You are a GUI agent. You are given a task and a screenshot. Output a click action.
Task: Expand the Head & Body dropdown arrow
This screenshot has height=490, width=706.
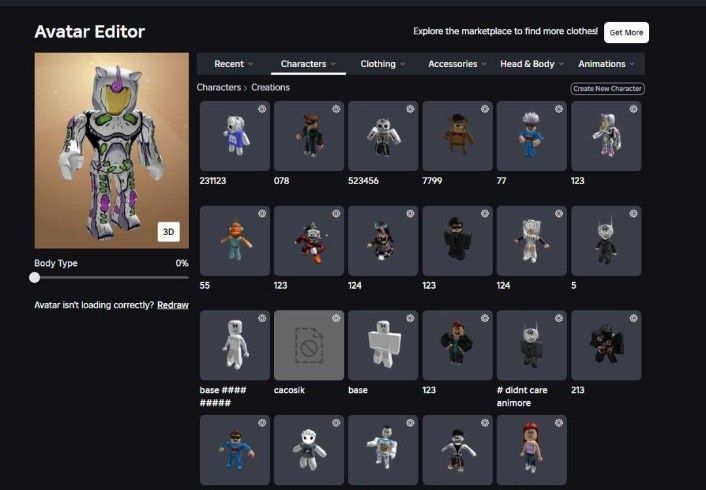pyautogui.click(x=561, y=64)
